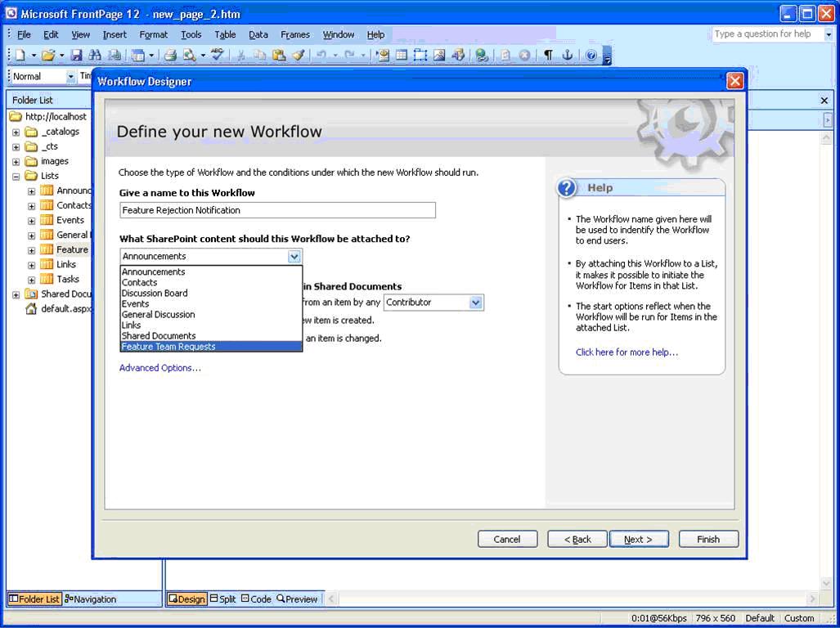Switch to the Preview view tab
Screen dimensions: 840x628
pos(298,599)
